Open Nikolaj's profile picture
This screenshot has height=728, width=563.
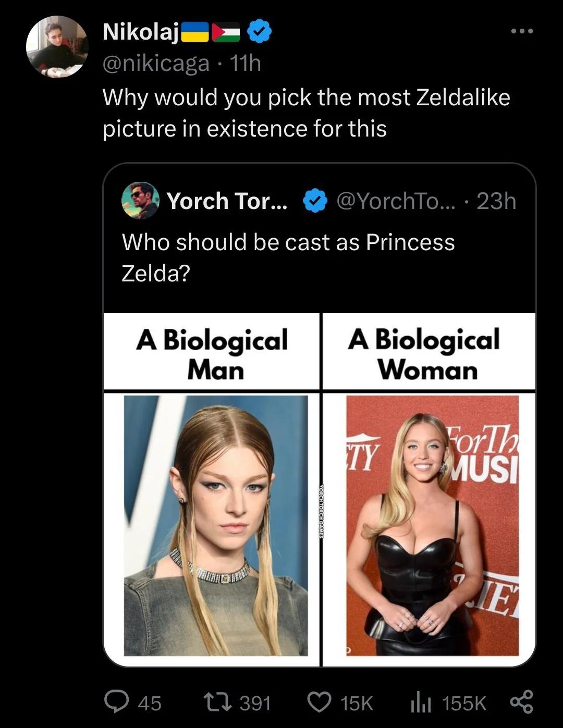(57, 47)
